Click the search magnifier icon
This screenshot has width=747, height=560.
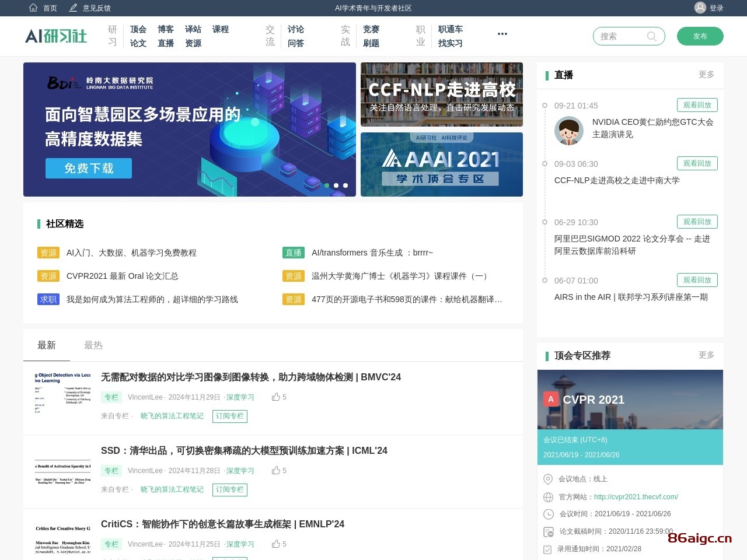652,36
